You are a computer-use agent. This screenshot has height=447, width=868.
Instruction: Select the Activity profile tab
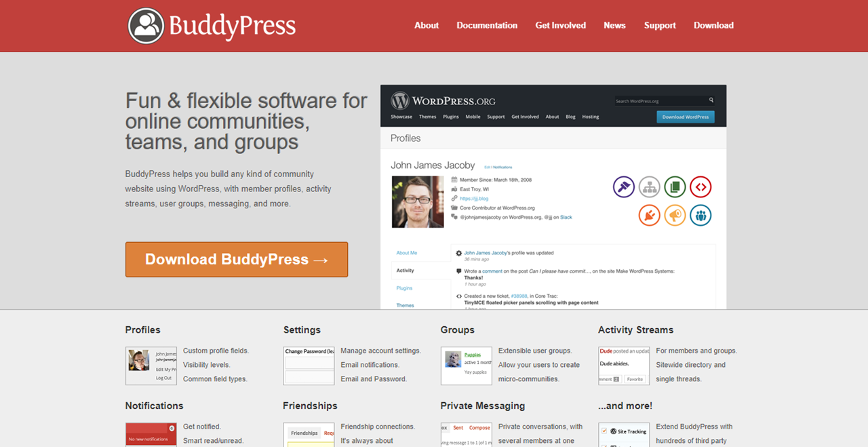coord(406,271)
